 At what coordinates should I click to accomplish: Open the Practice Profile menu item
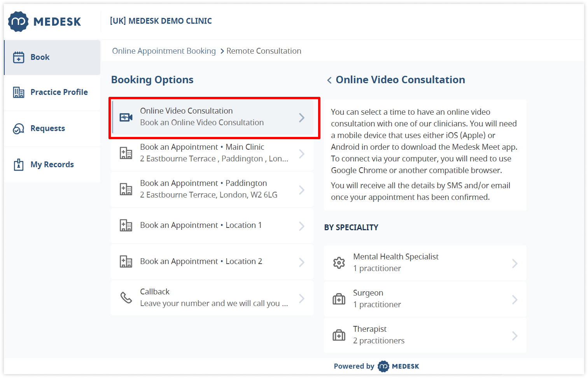[52, 93]
